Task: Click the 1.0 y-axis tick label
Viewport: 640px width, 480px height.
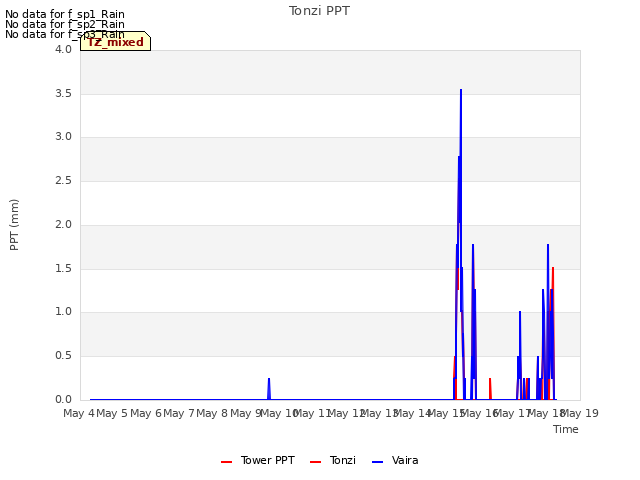Action: [x=63, y=312]
